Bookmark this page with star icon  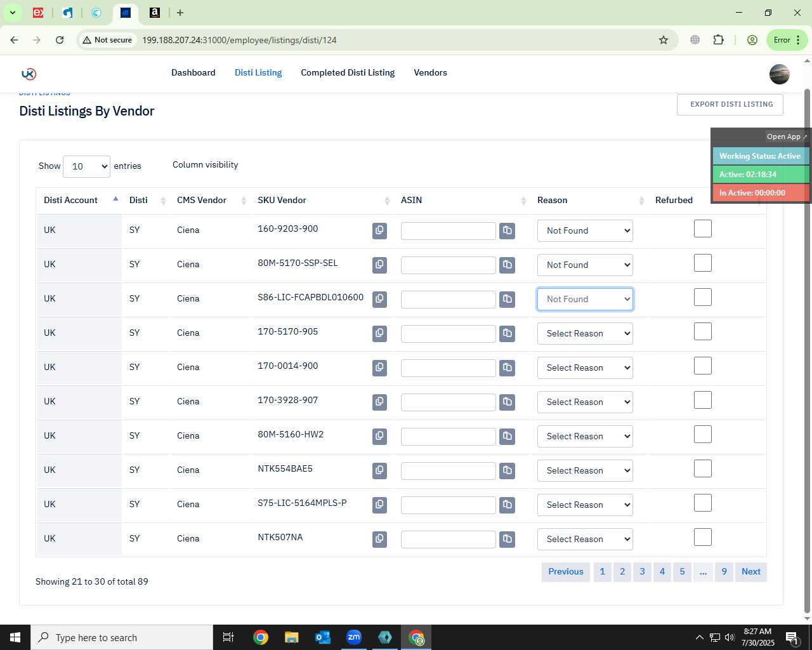[x=664, y=40]
